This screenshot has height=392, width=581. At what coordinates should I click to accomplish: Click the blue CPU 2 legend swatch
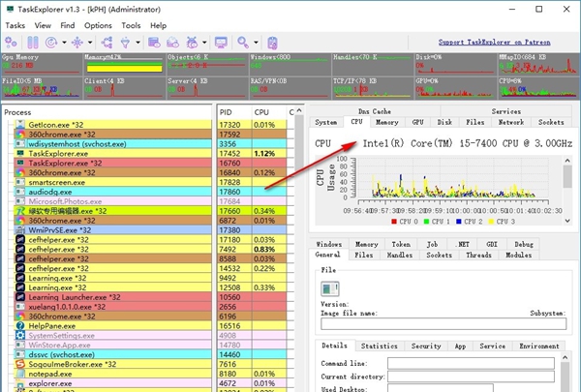click(x=459, y=222)
